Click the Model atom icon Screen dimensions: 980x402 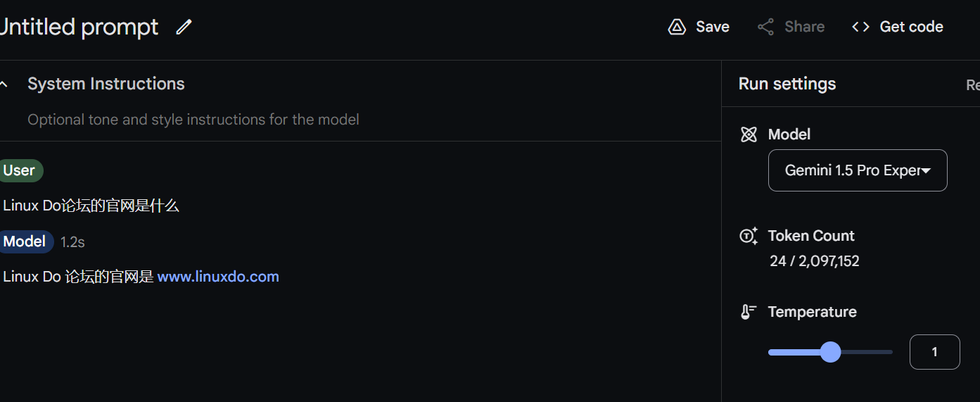[x=749, y=134]
